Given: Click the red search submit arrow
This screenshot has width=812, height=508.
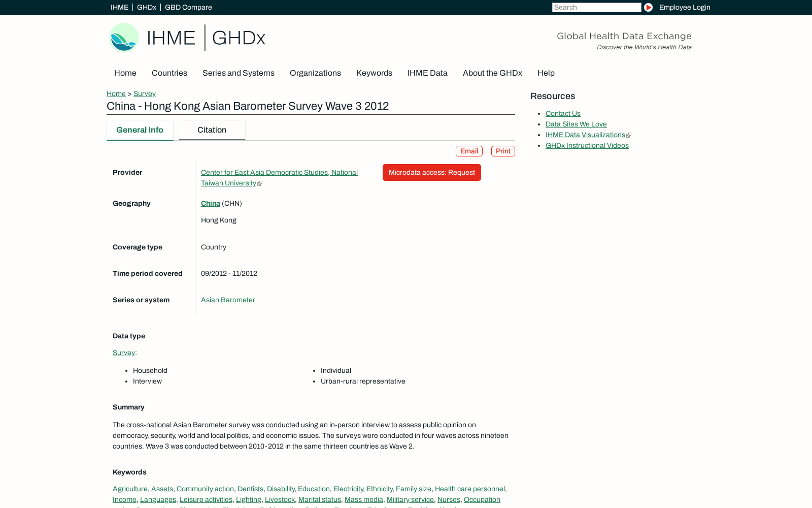Looking at the screenshot, I should coord(648,7).
